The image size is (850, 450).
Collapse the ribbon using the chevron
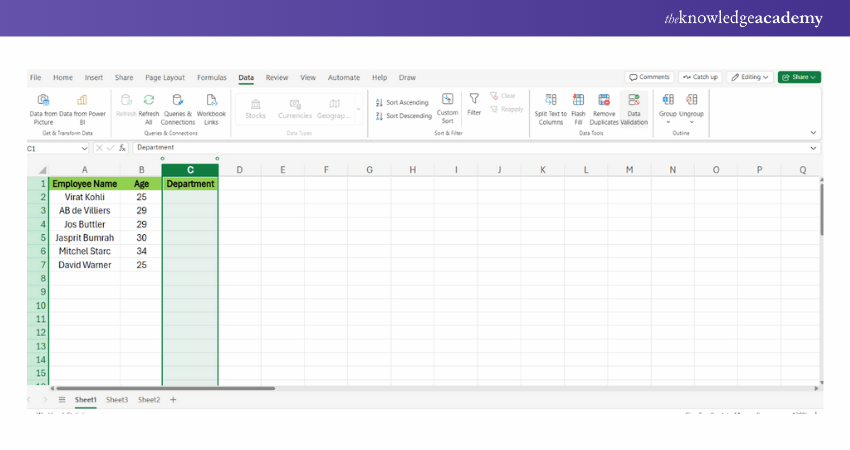coord(812,132)
